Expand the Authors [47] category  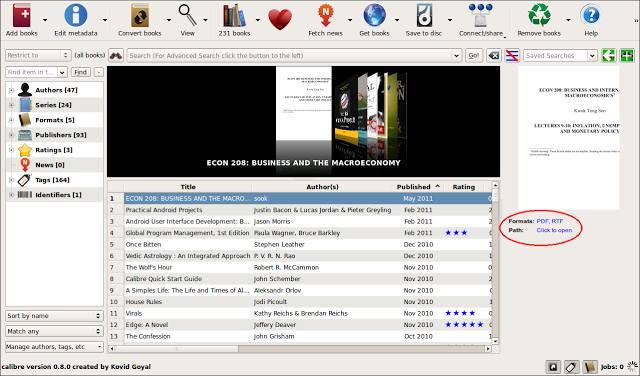point(11,90)
